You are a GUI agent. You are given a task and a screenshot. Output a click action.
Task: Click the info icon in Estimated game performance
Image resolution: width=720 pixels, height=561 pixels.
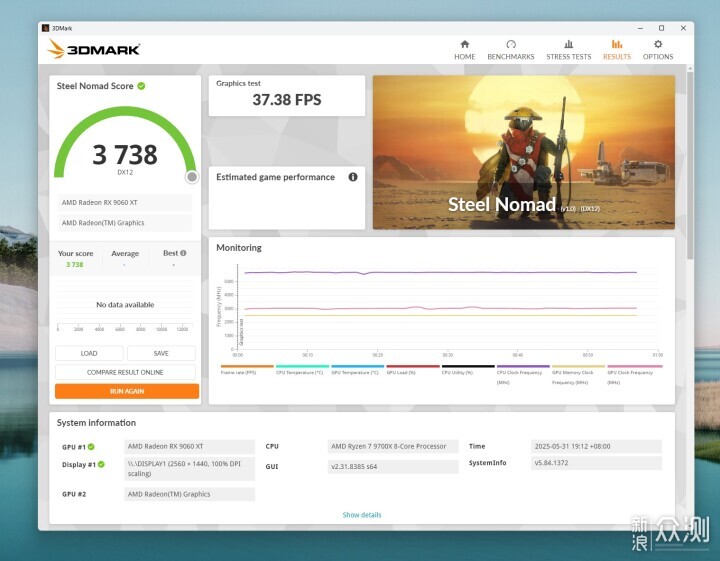coord(353,177)
